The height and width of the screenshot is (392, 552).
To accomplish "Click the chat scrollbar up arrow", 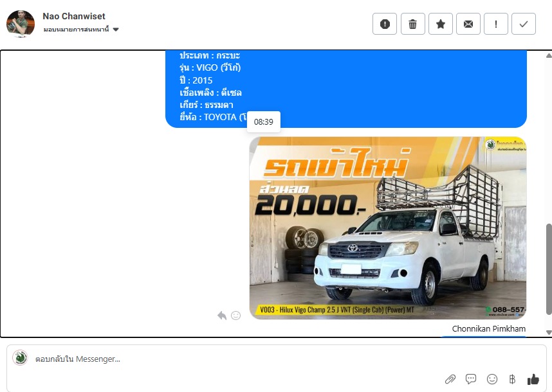I will [549, 55].
